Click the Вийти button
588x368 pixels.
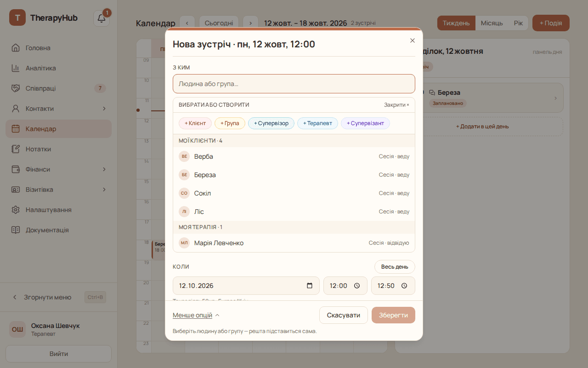59,354
